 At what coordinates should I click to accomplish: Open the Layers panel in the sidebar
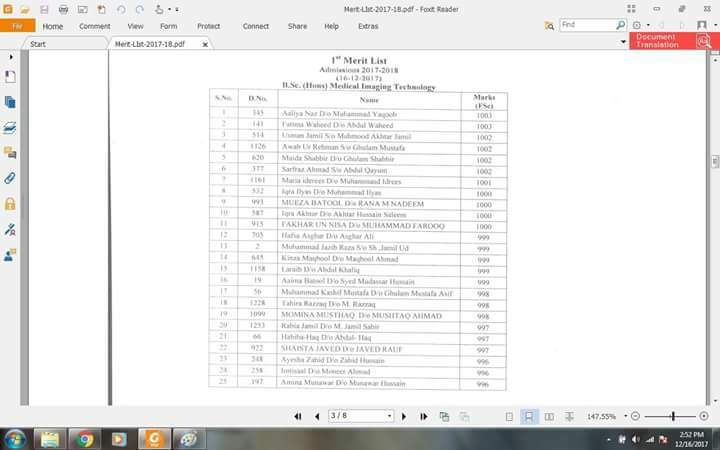(x=10, y=128)
